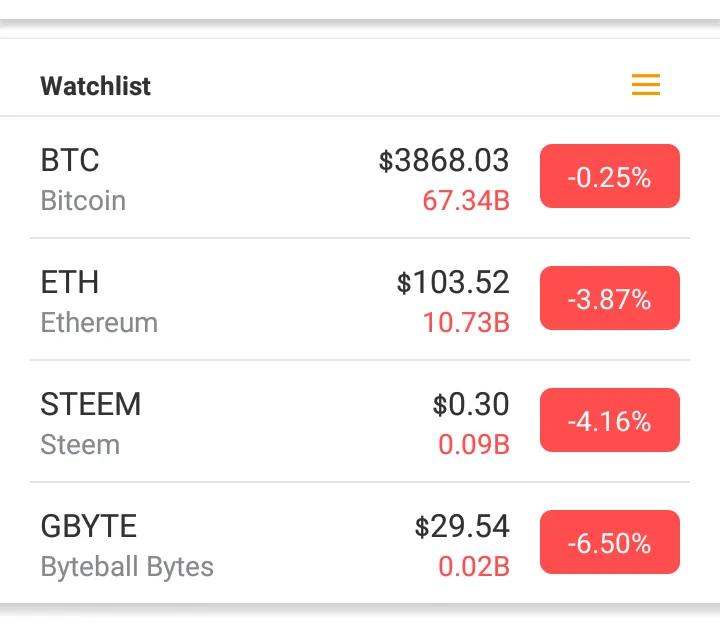Click the 0.02B market cap value
720x629 pixels.
click(x=474, y=567)
